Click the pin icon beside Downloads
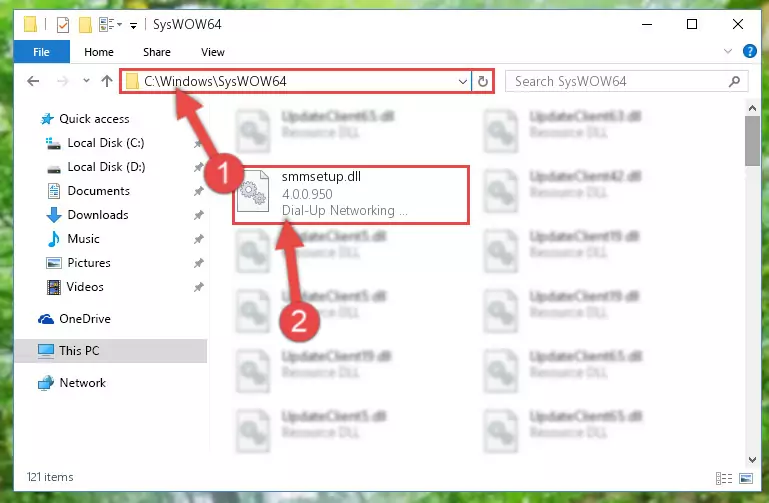769x503 pixels. click(x=198, y=215)
